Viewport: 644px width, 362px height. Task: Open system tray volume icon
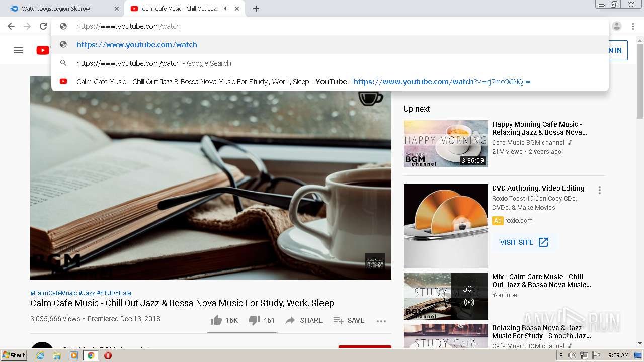572,355
